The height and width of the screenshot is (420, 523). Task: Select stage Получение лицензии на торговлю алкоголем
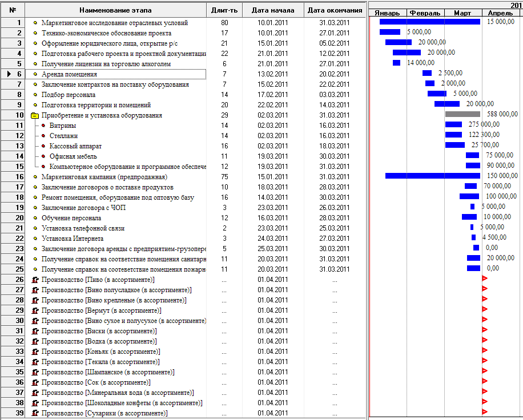[106, 64]
